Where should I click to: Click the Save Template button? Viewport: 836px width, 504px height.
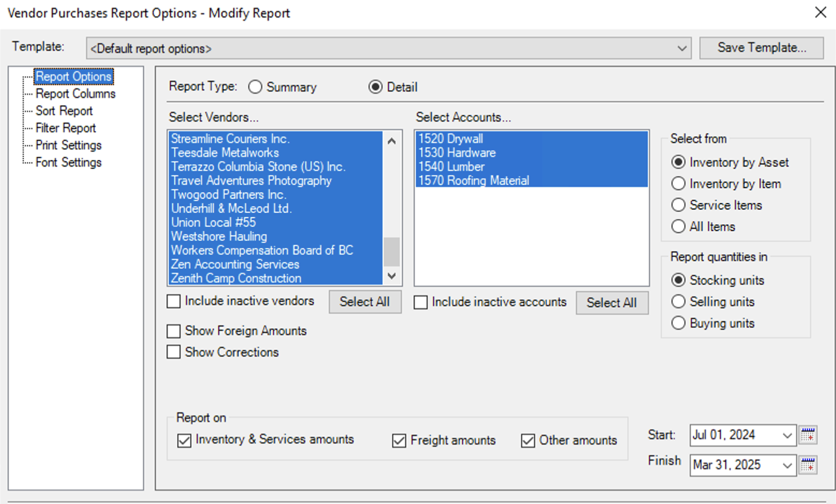761,47
